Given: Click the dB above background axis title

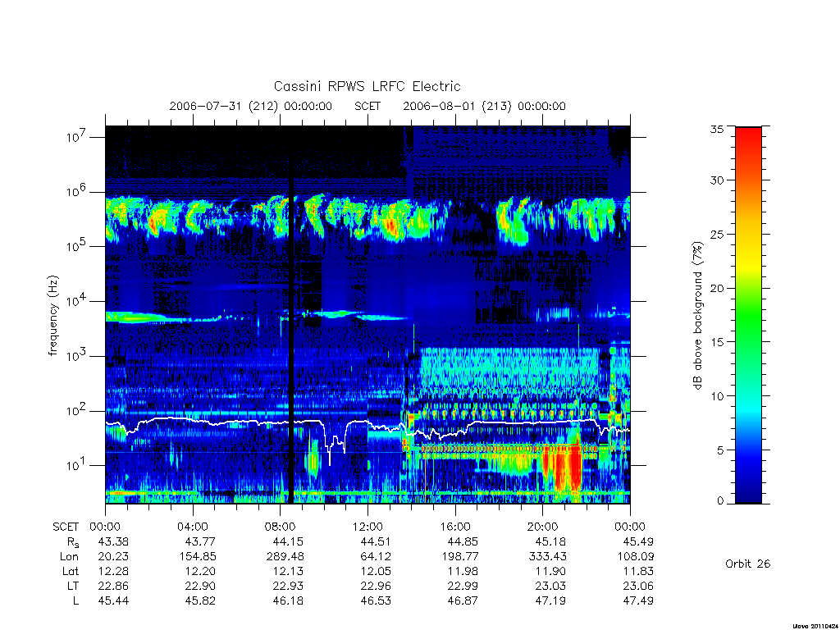Looking at the screenshot, I should tap(697, 315).
